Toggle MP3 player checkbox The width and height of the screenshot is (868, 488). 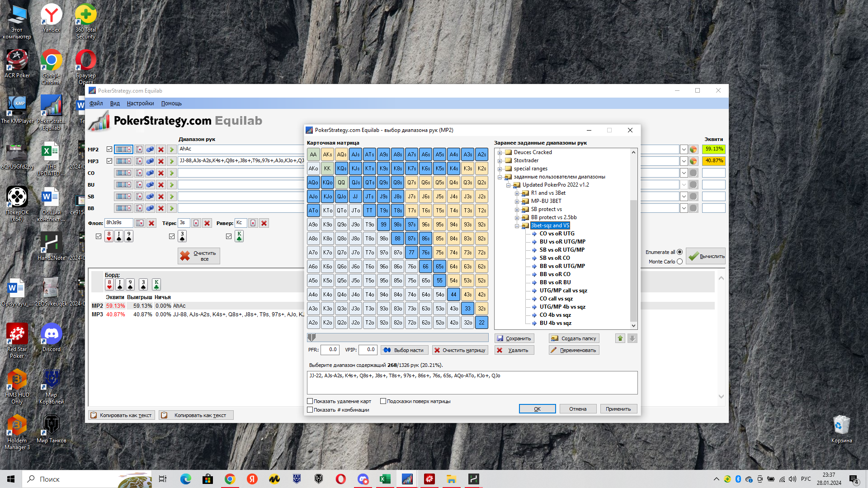click(109, 161)
